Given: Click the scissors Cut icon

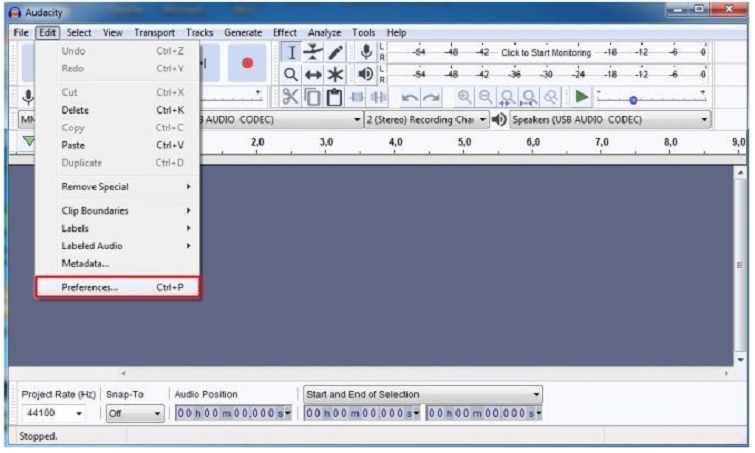Looking at the screenshot, I should click(290, 97).
